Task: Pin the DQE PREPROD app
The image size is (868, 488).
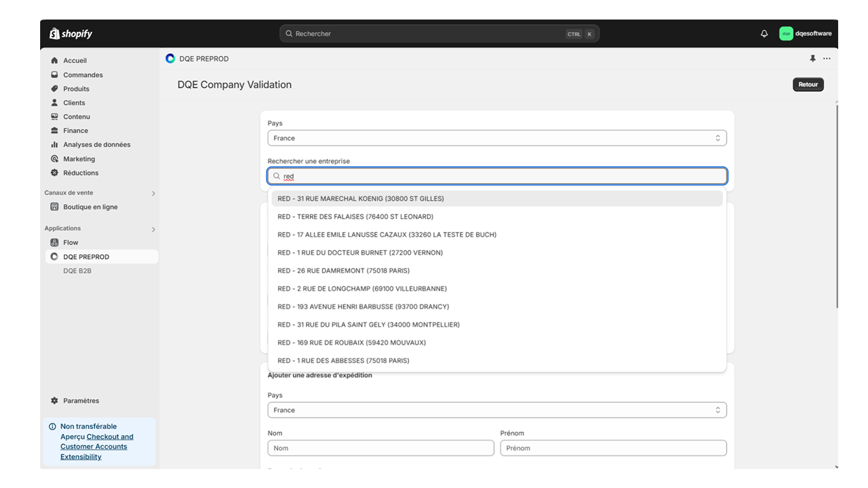Action: (x=813, y=59)
